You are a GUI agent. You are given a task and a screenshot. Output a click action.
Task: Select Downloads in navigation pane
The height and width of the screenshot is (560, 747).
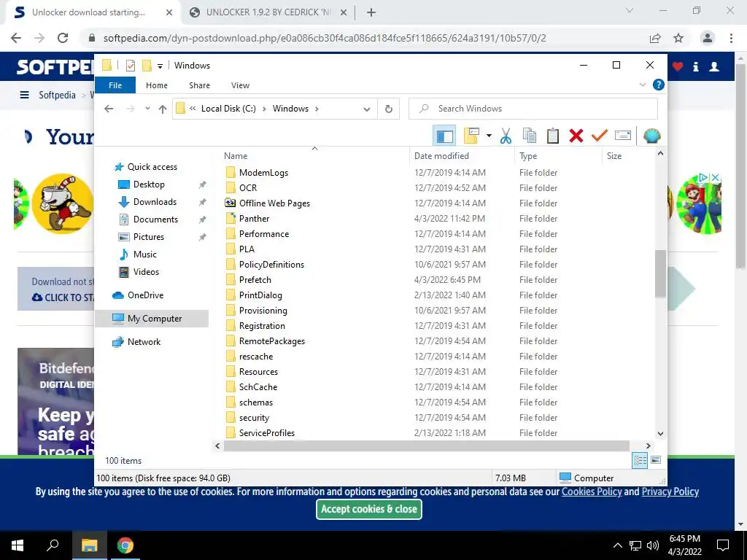(x=155, y=202)
